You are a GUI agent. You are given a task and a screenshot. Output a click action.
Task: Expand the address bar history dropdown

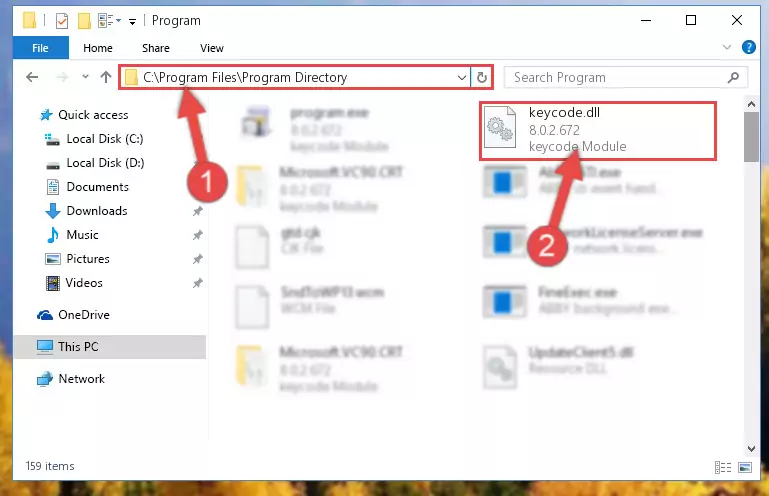click(461, 78)
